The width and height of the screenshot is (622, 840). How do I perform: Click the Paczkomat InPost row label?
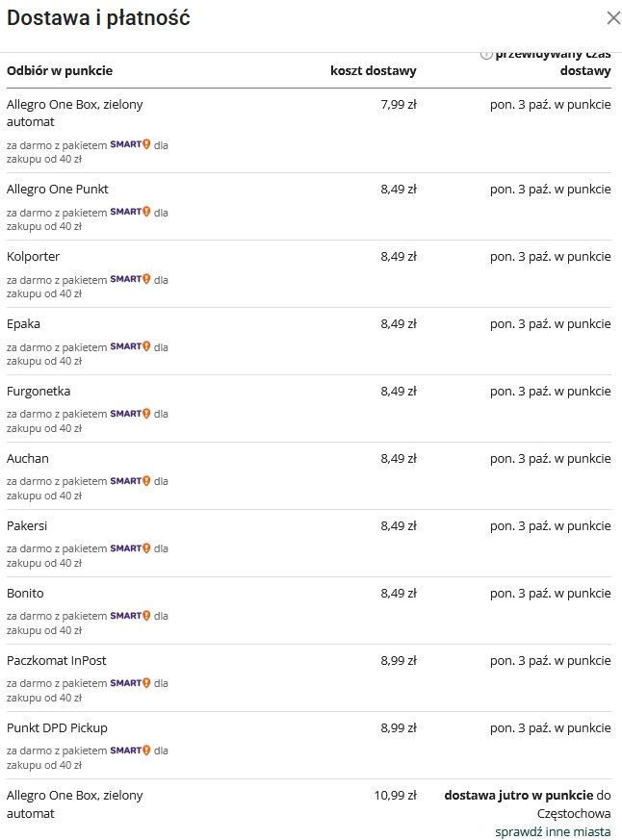pyautogui.click(x=57, y=661)
